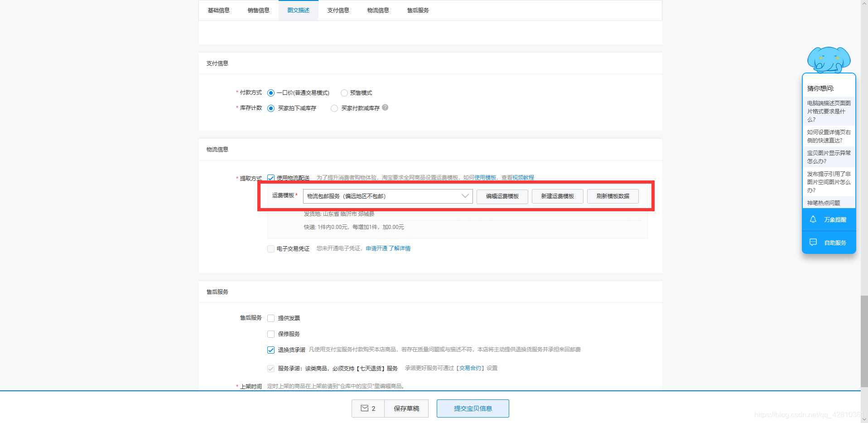The height and width of the screenshot is (423, 868).
Task: Open the 运费模板 dropdown
Action: pyautogui.click(x=388, y=196)
